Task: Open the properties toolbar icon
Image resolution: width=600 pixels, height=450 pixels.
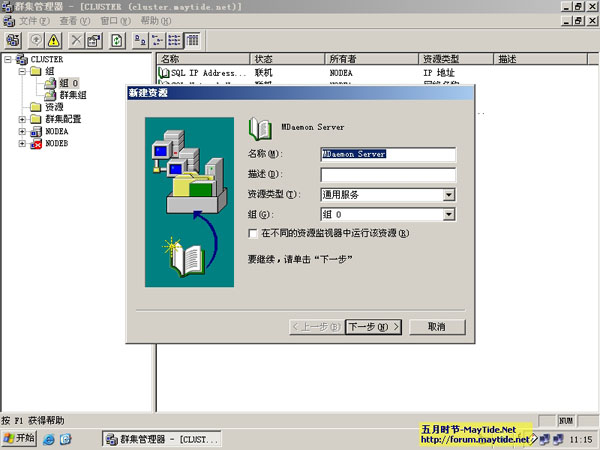Action: pyautogui.click(x=94, y=40)
